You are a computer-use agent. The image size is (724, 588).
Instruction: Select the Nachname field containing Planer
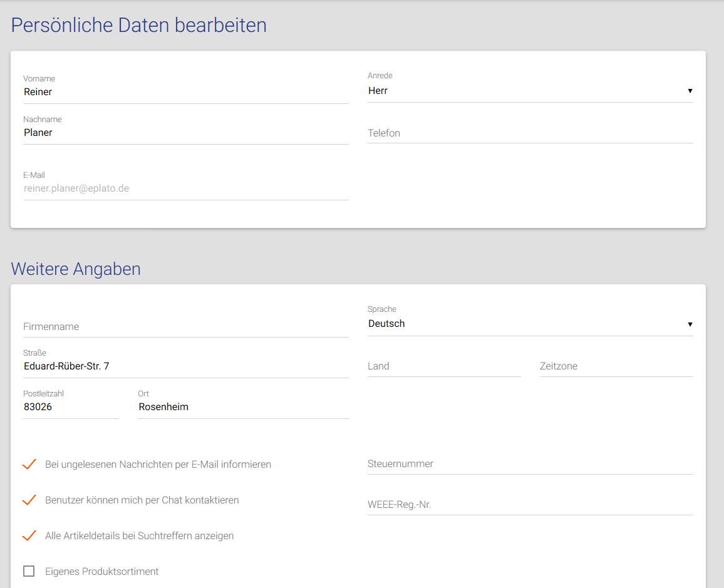pyautogui.click(x=185, y=133)
